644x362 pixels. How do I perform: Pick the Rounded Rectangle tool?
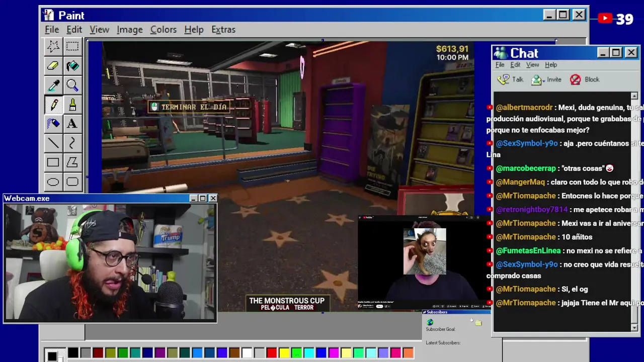[x=72, y=182]
